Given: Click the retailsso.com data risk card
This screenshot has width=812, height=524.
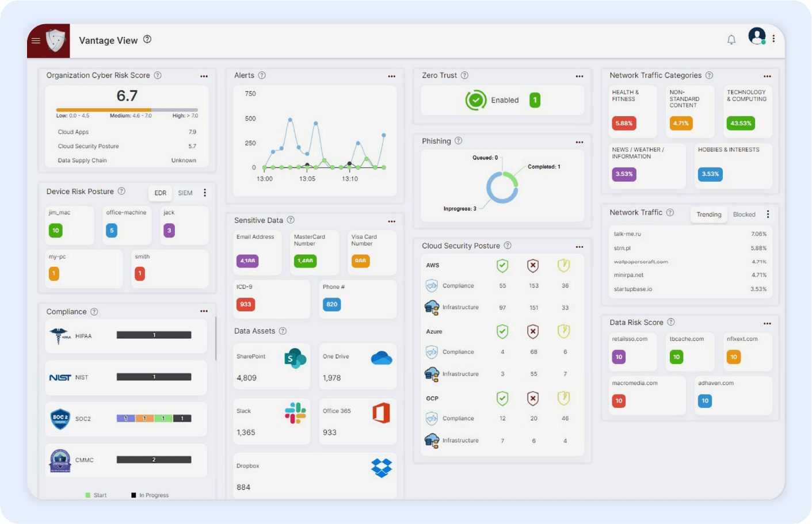Looking at the screenshot, I should pyautogui.click(x=632, y=350).
